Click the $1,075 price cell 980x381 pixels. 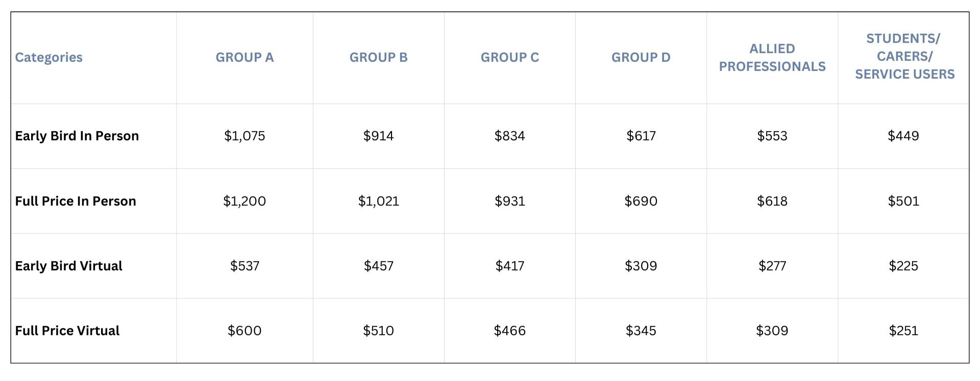point(244,136)
